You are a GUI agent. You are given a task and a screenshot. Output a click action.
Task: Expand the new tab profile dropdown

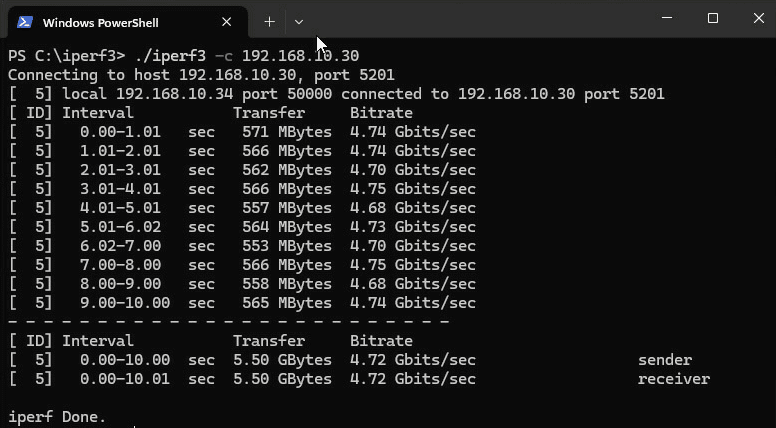[x=298, y=21]
